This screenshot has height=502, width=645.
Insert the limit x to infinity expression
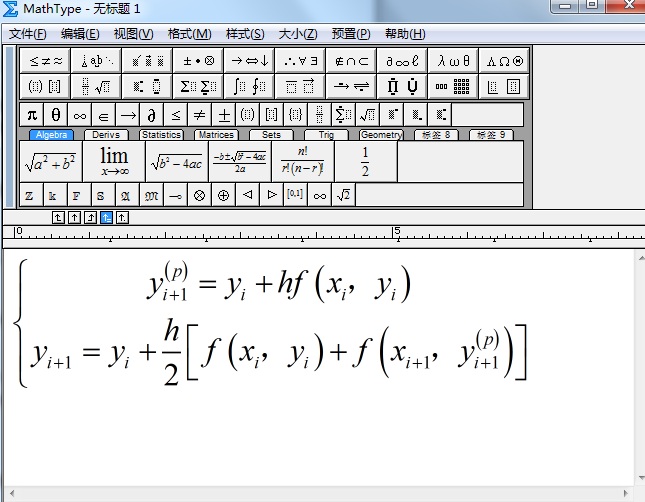pyautogui.click(x=113, y=161)
